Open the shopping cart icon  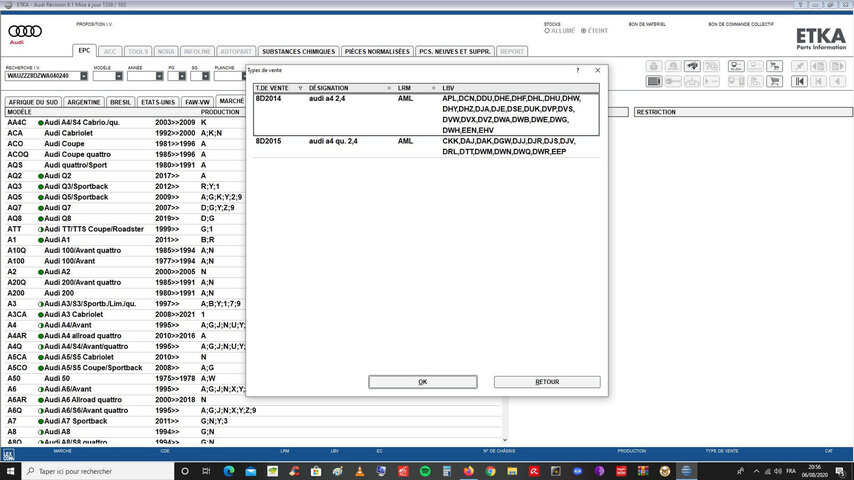coord(774,81)
